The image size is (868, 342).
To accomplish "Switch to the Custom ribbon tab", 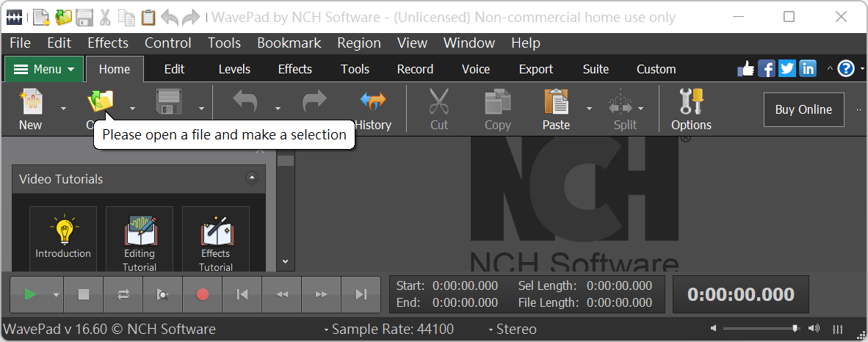I will tap(656, 69).
